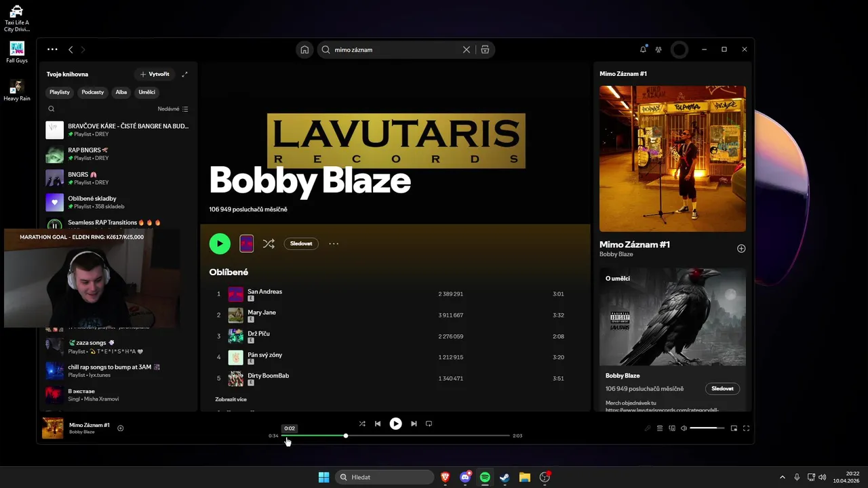
Task: Open the three-dots app menu
Action: tap(52, 49)
